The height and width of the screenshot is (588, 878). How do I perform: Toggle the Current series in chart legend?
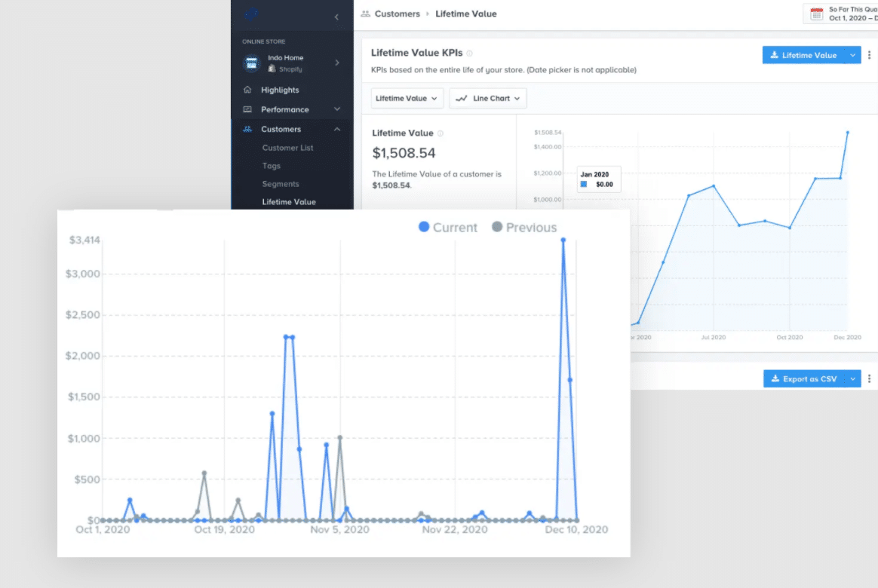[448, 228]
